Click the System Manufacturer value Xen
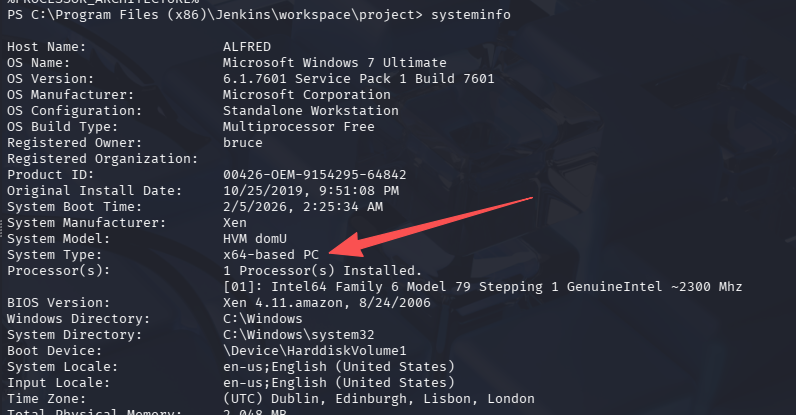This screenshot has height=415, width=796. point(236,223)
